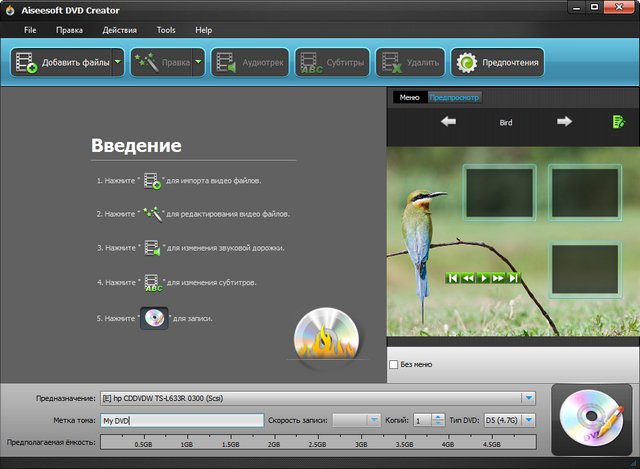The height and width of the screenshot is (469, 640).
Task: Enable the "Без меню" checkbox
Action: point(393,364)
